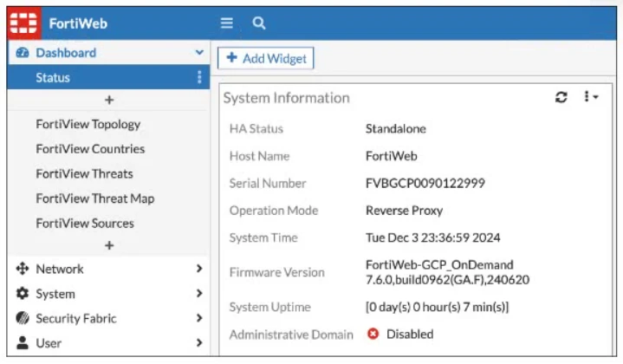The image size is (623, 364).
Task: Add new dashboard with plus under Status
Action: [109, 101]
